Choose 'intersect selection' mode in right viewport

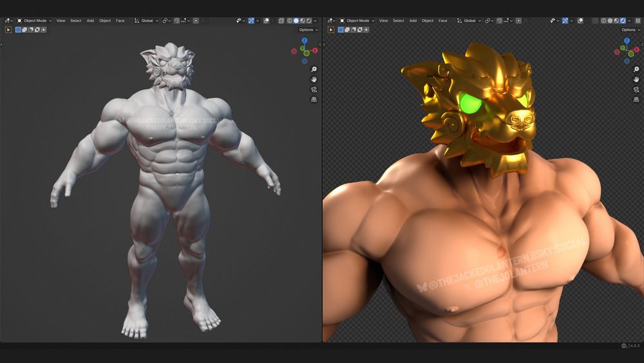[x=366, y=30]
